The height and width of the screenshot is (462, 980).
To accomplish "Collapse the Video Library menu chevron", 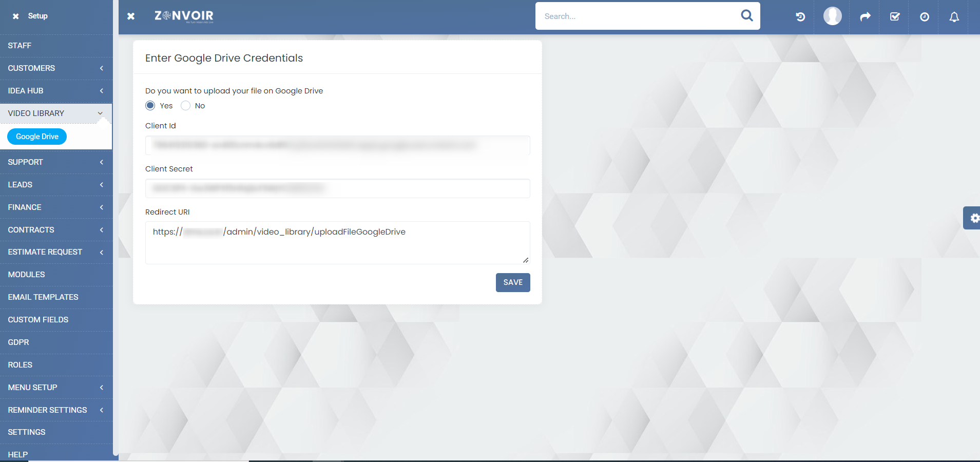I will [101, 113].
